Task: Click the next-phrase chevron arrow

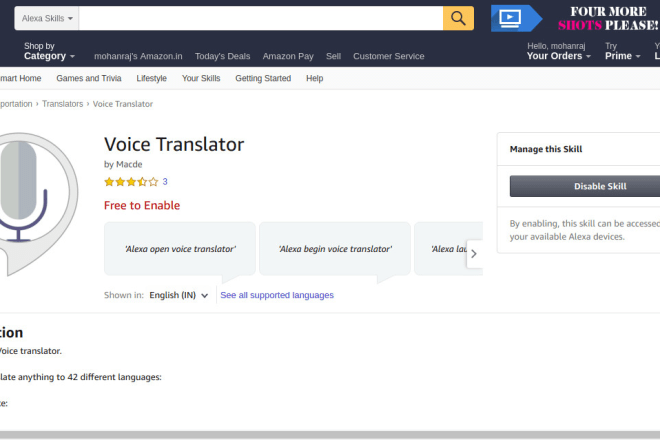Action: (x=474, y=254)
